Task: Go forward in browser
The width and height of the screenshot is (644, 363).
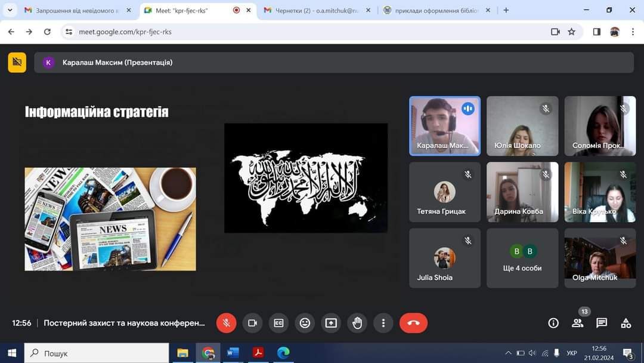Action: 29,32
